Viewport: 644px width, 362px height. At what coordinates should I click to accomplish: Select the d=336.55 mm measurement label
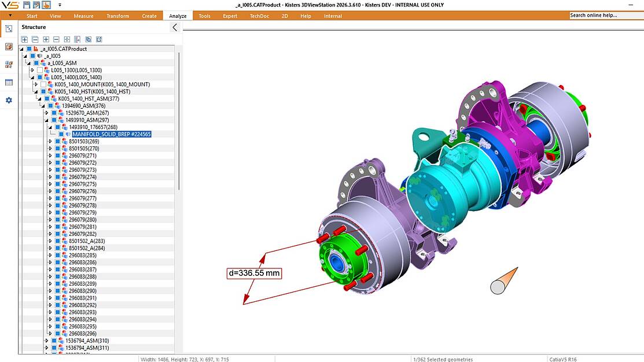pyautogui.click(x=254, y=273)
